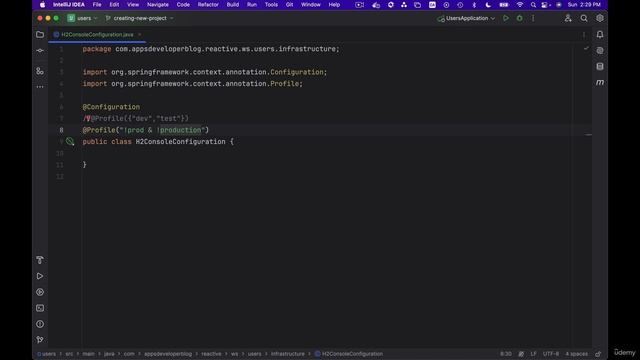Open the Refactor menu
Screen dimensions: 640x360
(x=208, y=5)
